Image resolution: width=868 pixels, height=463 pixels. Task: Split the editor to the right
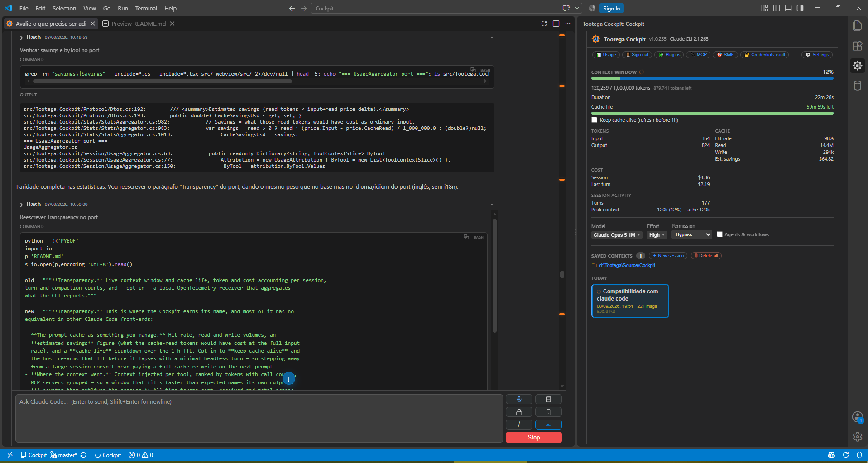point(556,24)
